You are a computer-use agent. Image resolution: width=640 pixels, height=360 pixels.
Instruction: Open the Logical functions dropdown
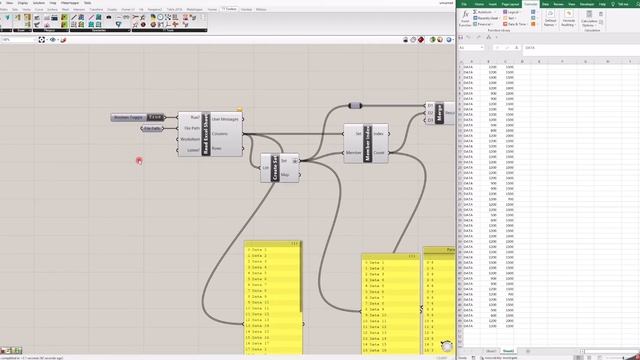pos(512,12)
